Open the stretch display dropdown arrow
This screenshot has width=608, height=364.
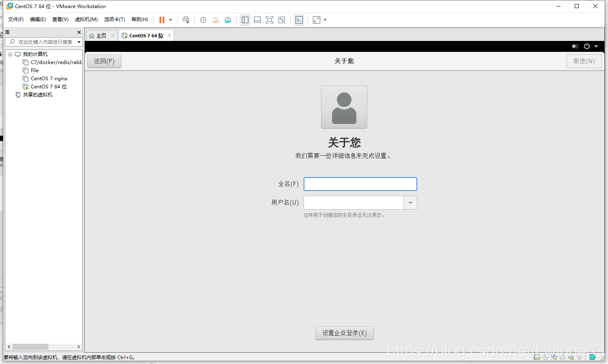(325, 20)
